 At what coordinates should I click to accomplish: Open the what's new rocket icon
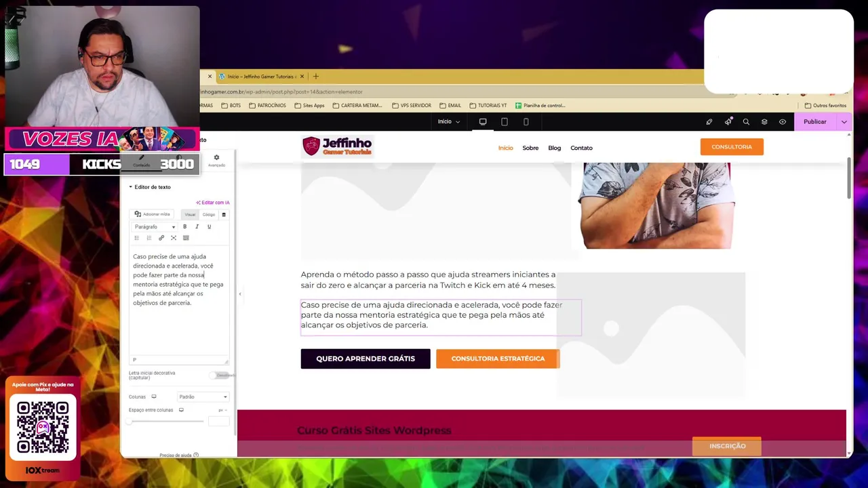[728, 122]
